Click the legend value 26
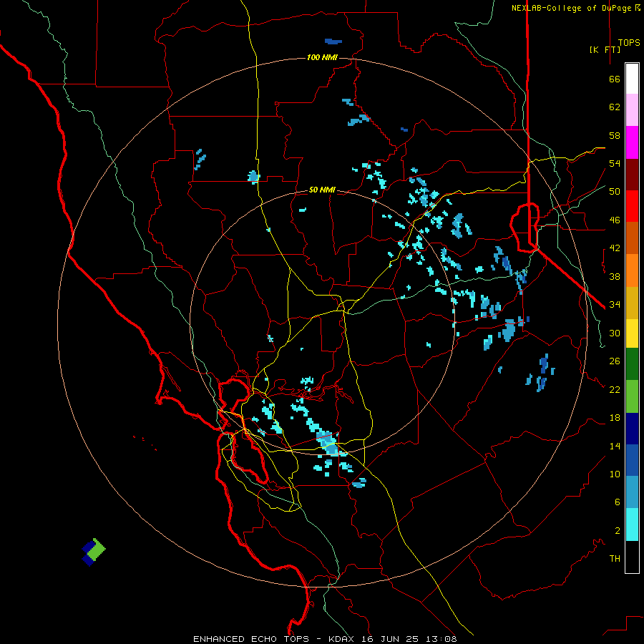 [615, 361]
